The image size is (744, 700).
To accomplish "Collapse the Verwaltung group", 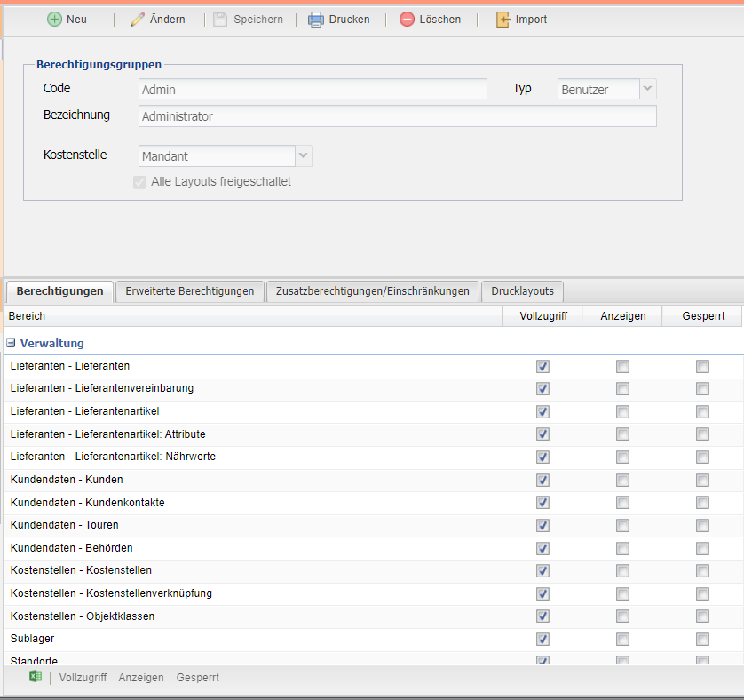I will coord(11,343).
